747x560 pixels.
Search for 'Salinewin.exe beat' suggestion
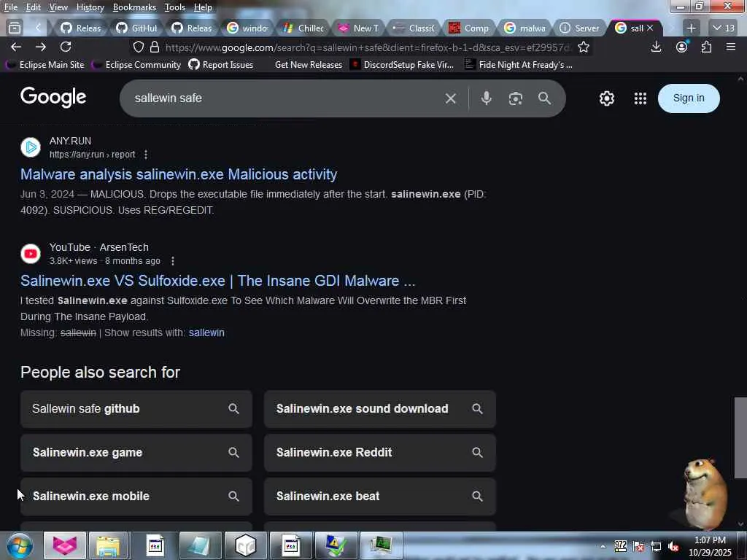coord(379,496)
